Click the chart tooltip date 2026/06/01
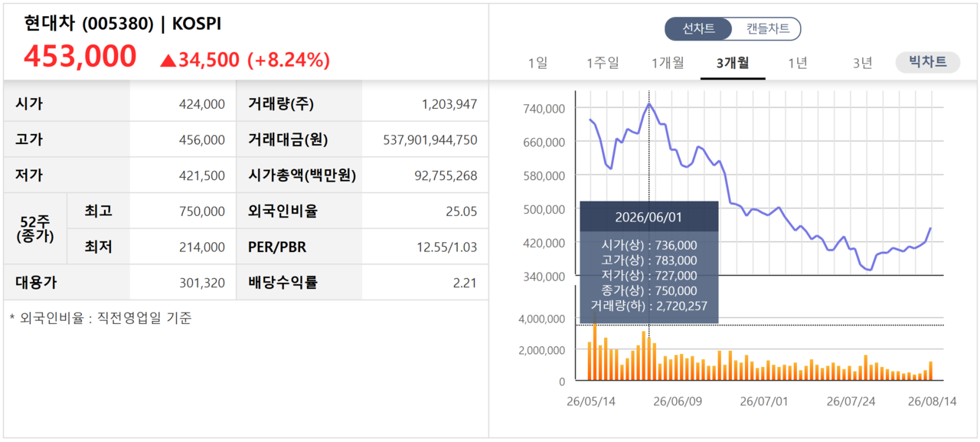The width and height of the screenshot is (980, 442). (648, 217)
